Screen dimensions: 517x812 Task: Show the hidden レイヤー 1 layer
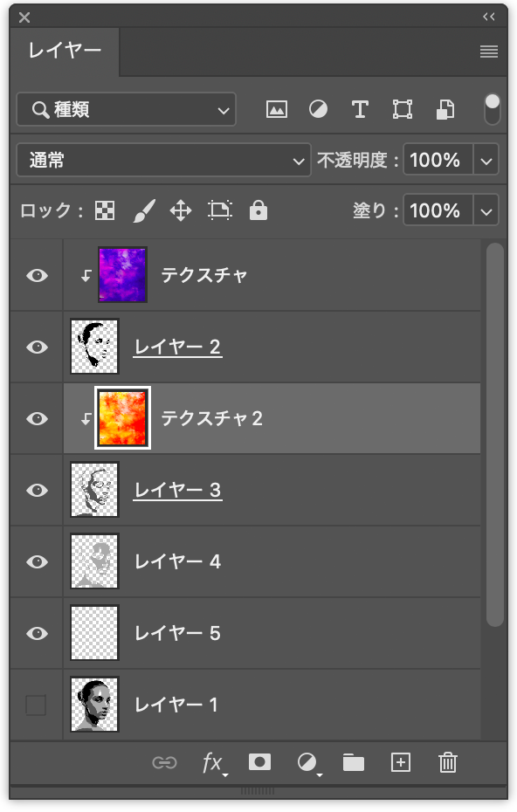point(36,705)
